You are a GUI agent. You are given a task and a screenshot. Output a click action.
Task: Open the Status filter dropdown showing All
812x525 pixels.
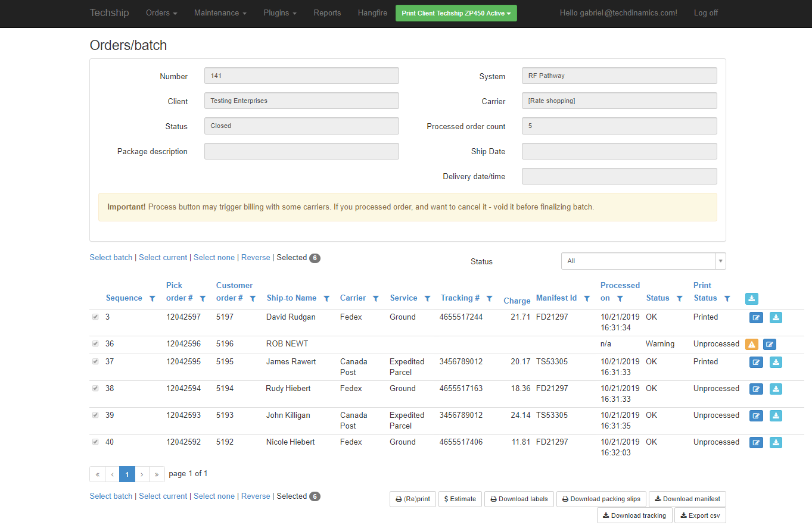pyautogui.click(x=643, y=261)
